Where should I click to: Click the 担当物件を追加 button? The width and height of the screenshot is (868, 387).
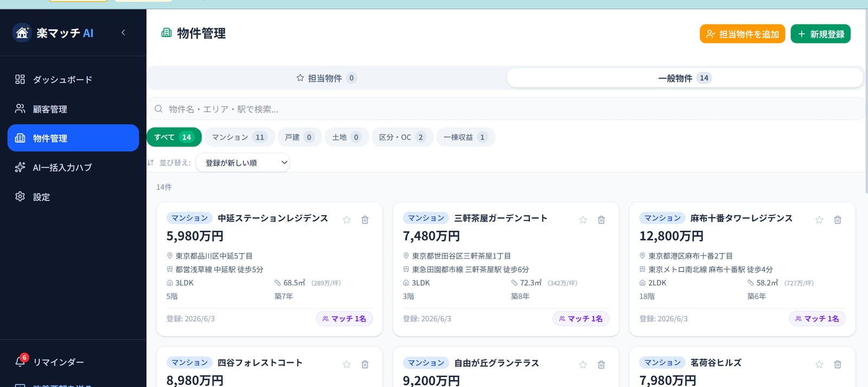pos(742,34)
